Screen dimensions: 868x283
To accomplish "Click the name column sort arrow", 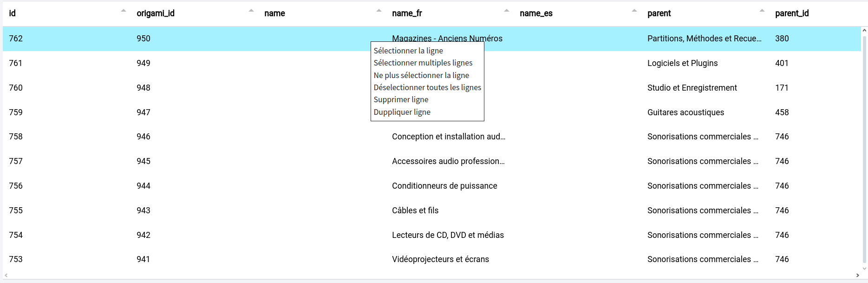I will point(379,11).
